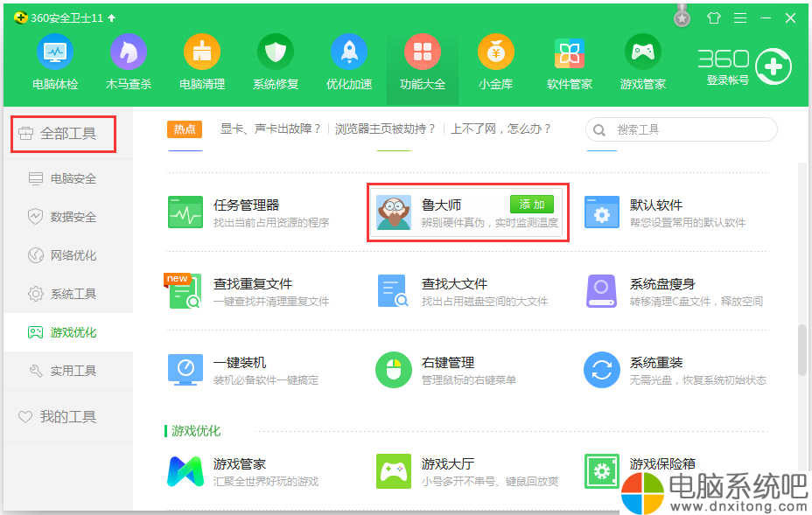The height and width of the screenshot is (515, 812).
Task: Click the 右键管理 tool title
Action: [448, 362]
